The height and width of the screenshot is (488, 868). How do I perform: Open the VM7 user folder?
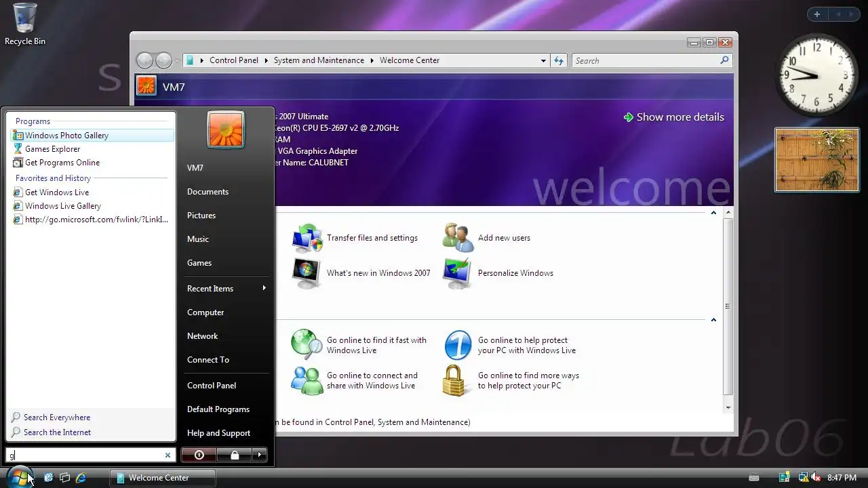click(195, 168)
